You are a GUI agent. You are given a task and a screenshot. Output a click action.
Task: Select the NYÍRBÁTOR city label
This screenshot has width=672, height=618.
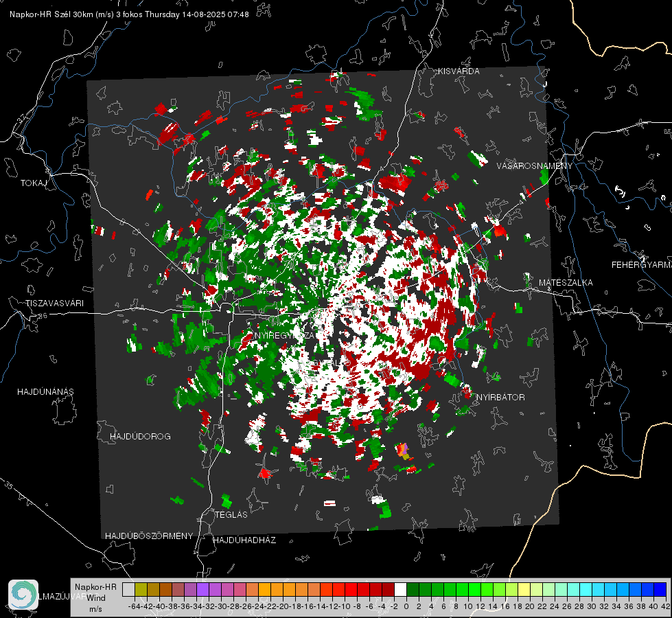pyautogui.click(x=500, y=398)
